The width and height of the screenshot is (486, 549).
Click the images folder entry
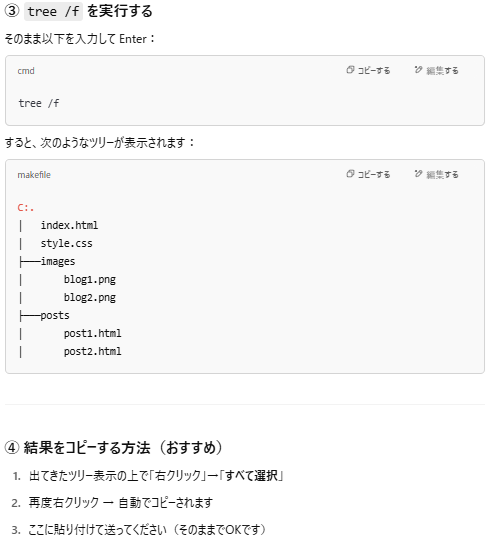[x=58, y=262]
